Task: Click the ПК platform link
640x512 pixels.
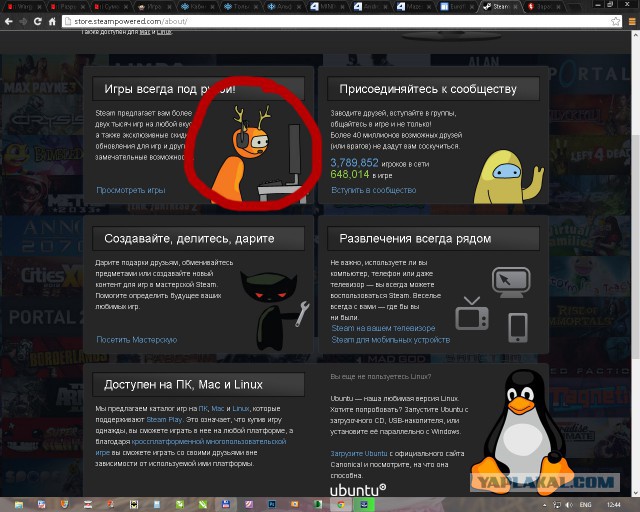Action: tap(203, 409)
